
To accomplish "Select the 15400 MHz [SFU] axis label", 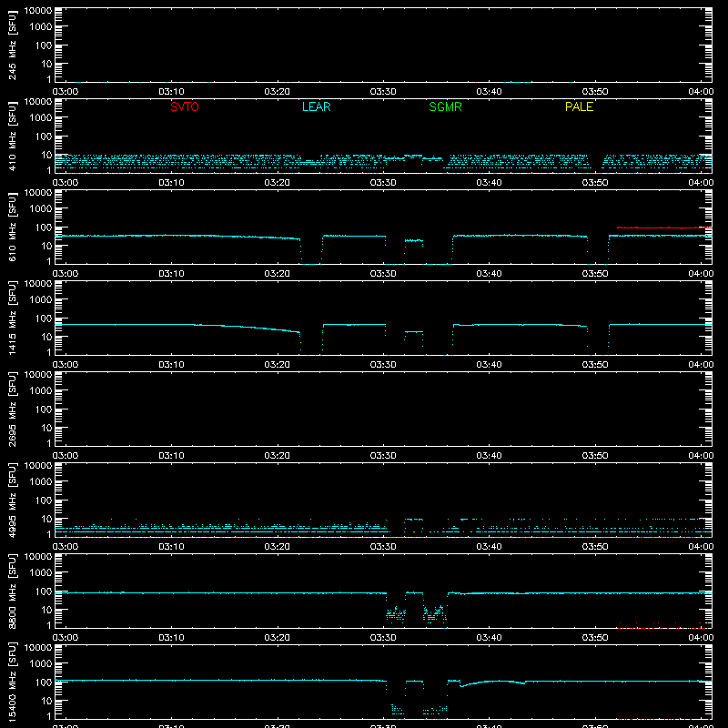I will click(x=12, y=682).
